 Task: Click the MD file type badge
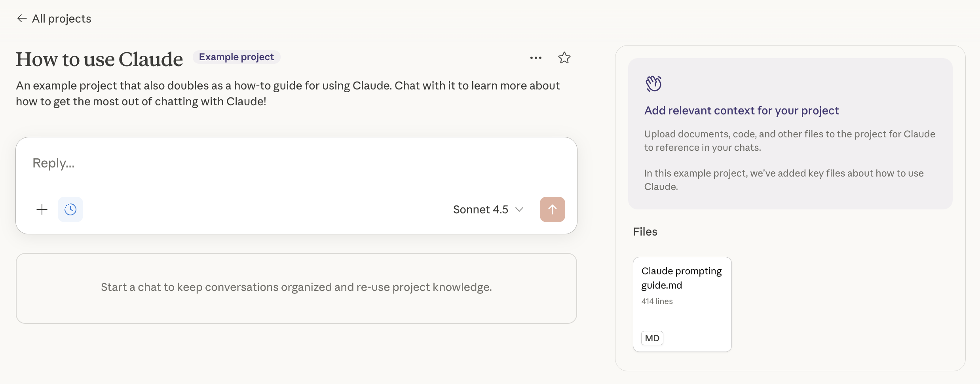[652, 338]
